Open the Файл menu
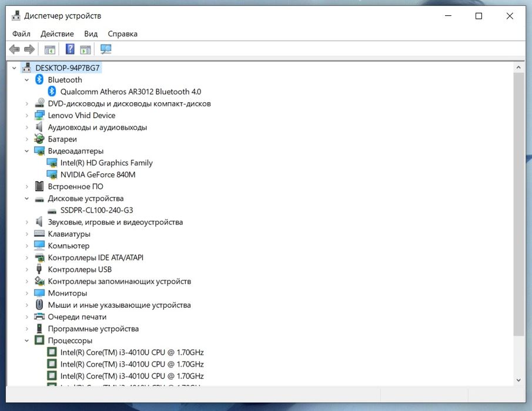The height and width of the screenshot is (411, 532). coord(21,33)
